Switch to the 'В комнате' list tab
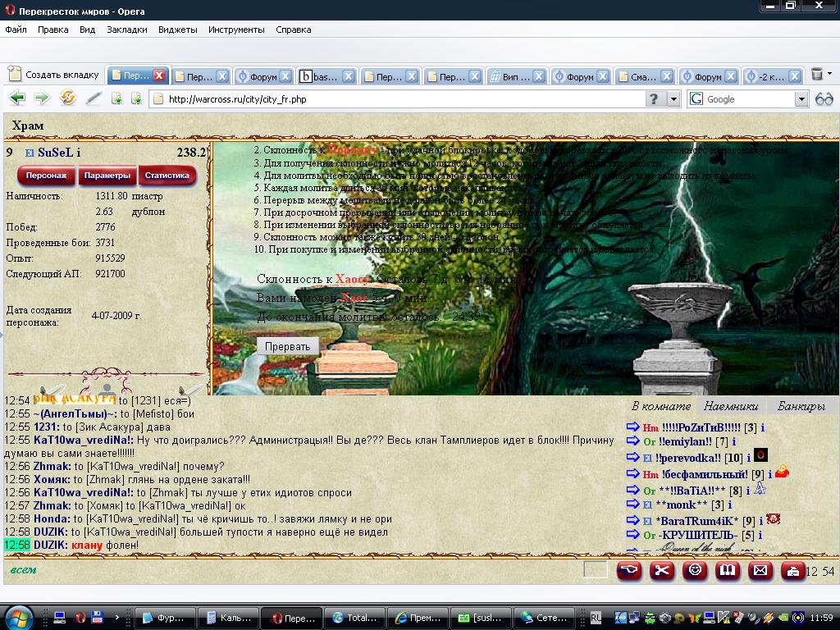This screenshot has width=840, height=630. [x=661, y=406]
